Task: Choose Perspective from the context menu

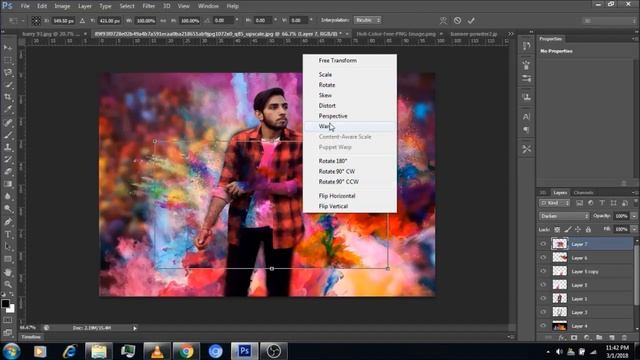Action: click(x=350, y=116)
